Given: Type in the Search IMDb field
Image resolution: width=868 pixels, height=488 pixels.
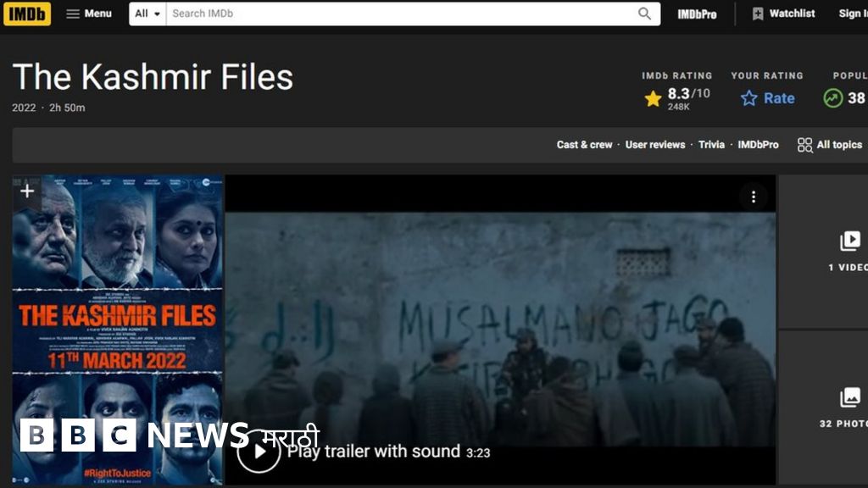Looking at the screenshot, I should point(398,14).
